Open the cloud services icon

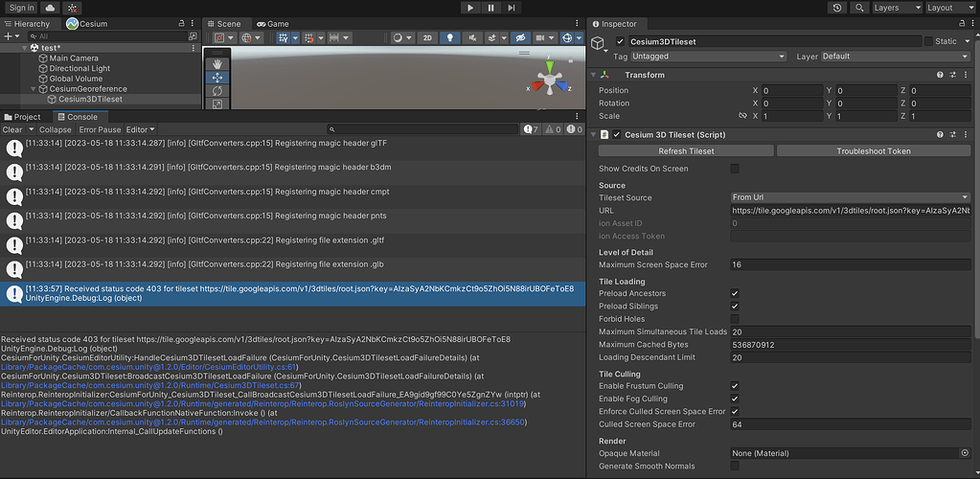[x=50, y=8]
